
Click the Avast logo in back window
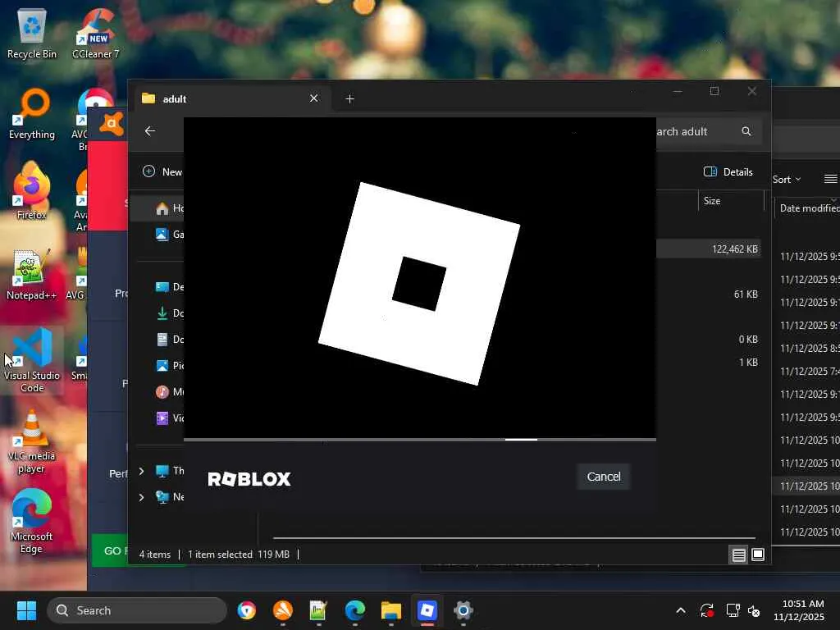pos(112,125)
